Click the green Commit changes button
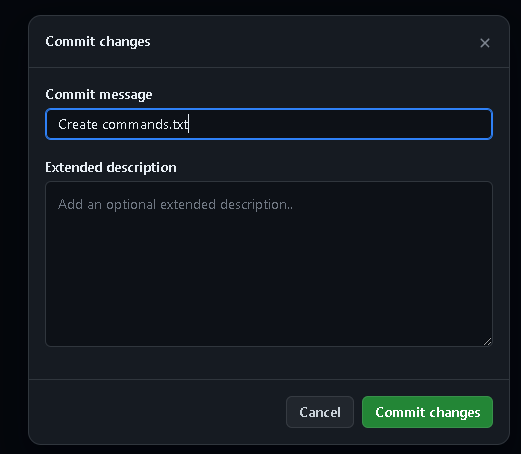 (x=427, y=412)
